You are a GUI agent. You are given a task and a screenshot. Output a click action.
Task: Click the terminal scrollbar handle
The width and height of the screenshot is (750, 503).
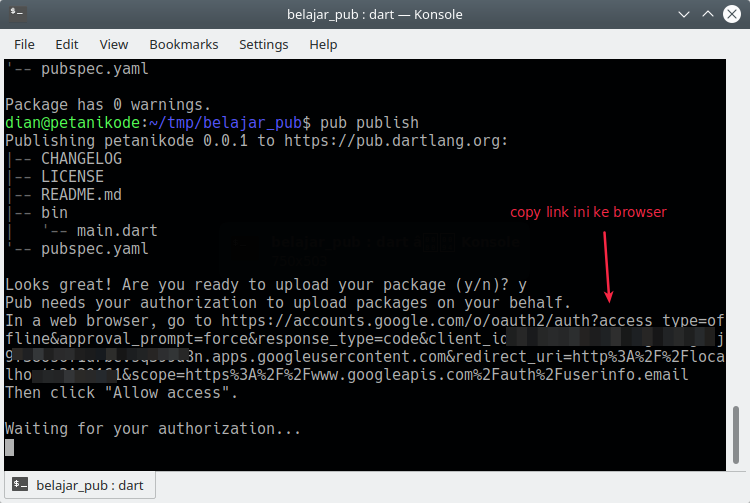click(x=739, y=435)
